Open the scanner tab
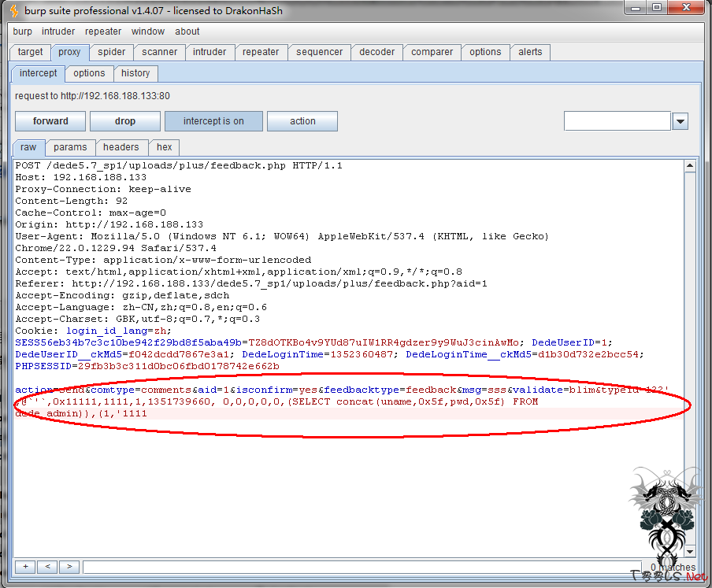 pyautogui.click(x=159, y=52)
